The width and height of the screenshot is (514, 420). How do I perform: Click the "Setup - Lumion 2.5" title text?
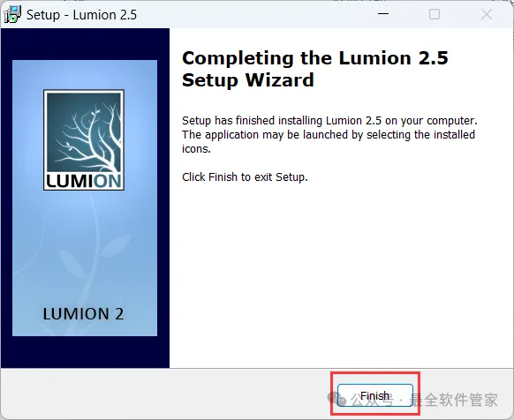(81, 15)
